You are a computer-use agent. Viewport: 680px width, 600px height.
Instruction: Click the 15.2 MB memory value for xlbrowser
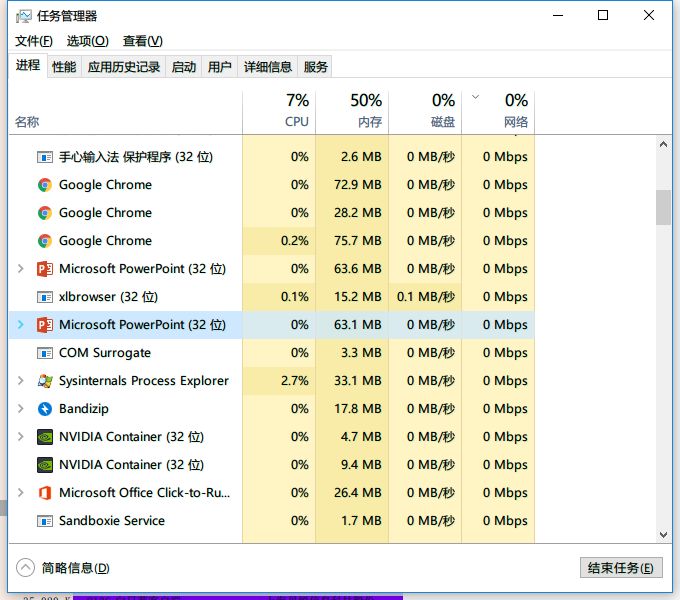click(357, 297)
